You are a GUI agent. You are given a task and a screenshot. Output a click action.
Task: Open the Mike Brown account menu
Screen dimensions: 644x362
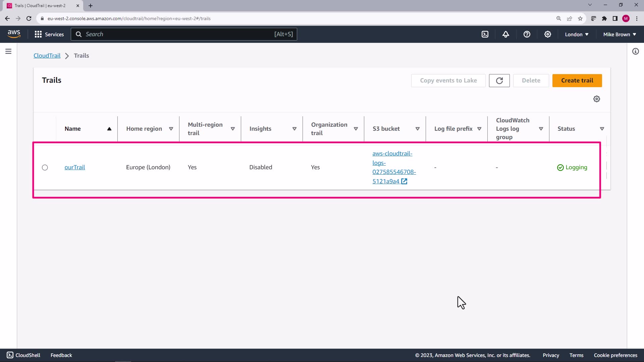[619, 34]
